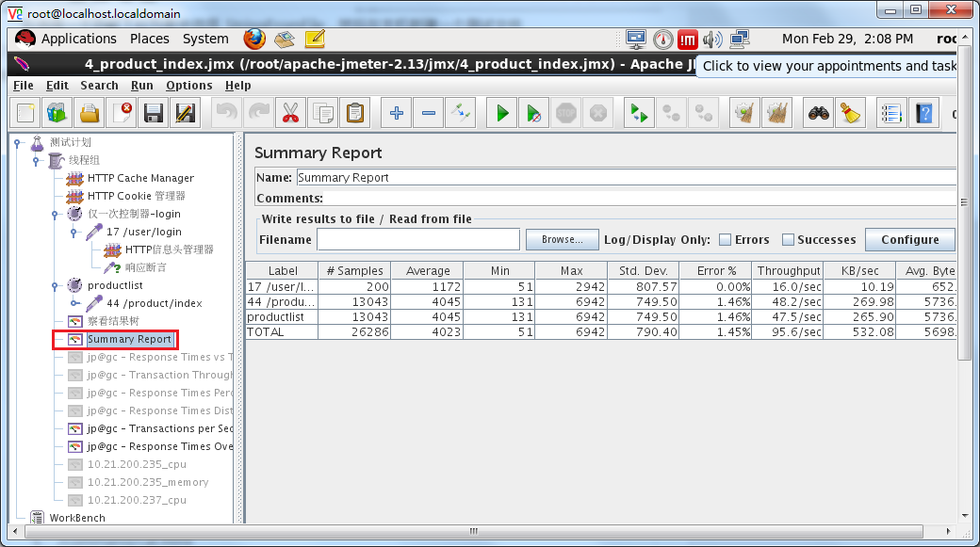The image size is (980, 547).
Task: Open the File menu
Action: 24,85
